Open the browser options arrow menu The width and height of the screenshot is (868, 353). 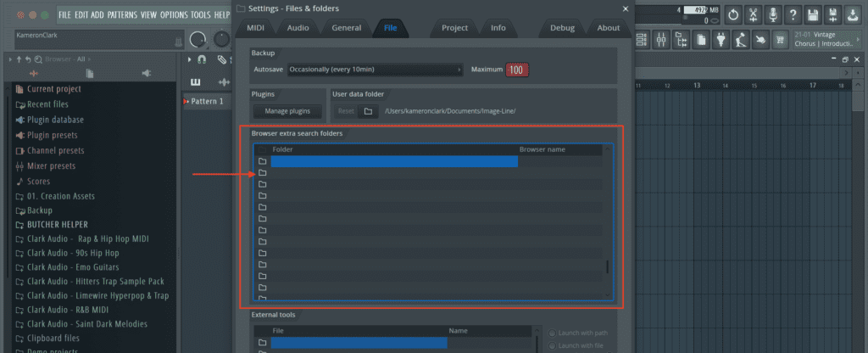tap(10, 59)
